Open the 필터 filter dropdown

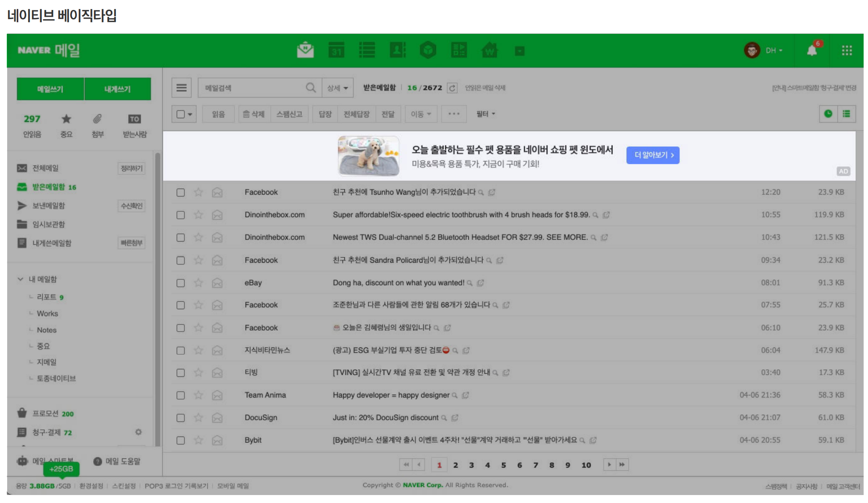[x=486, y=114]
